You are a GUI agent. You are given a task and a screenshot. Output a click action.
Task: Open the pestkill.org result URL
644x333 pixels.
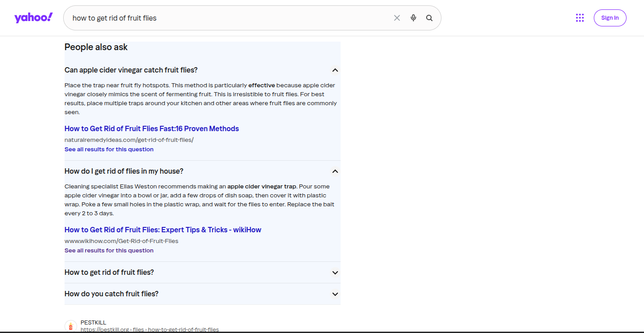(x=150, y=330)
